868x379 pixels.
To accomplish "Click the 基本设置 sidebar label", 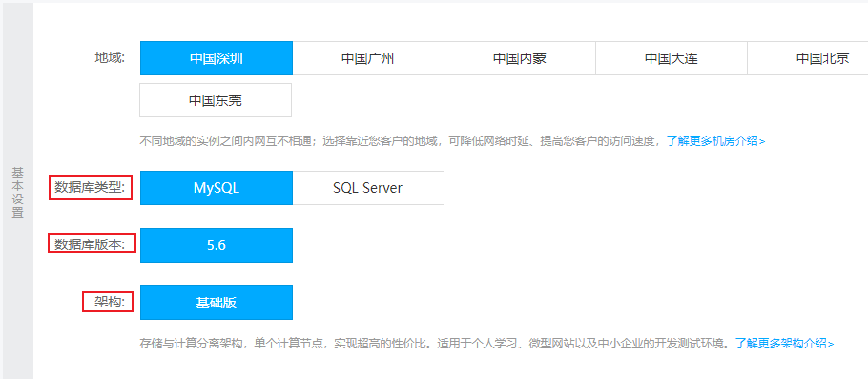I will [x=18, y=192].
